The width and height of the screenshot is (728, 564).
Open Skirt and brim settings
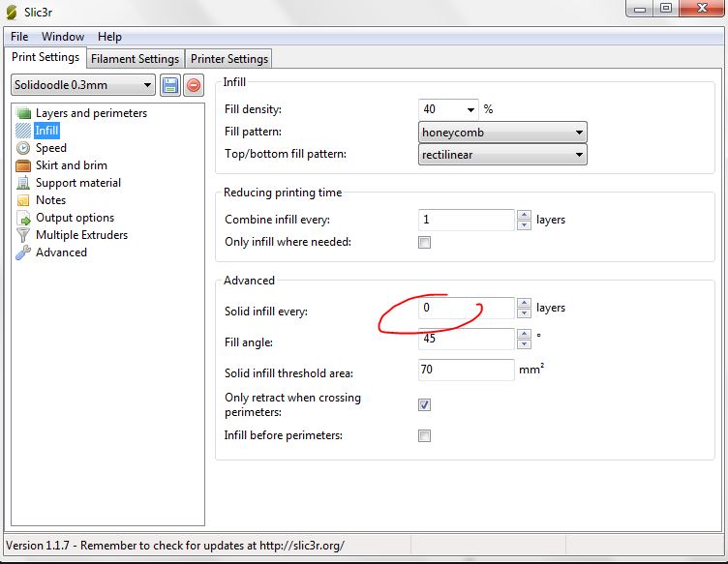71,165
